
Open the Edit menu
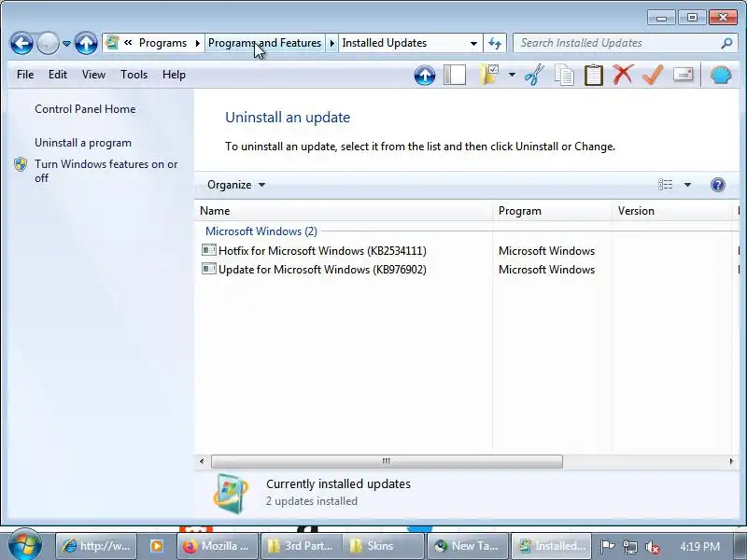[58, 75]
